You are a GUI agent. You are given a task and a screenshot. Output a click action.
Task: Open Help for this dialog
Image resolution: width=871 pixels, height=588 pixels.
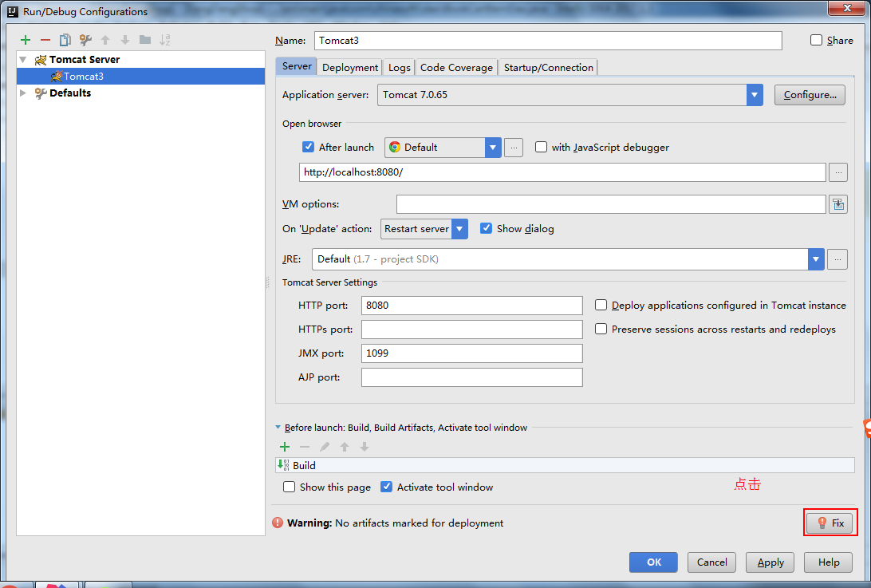[x=829, y=562]
